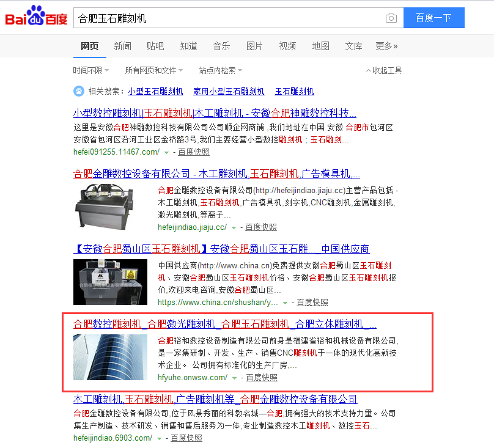Click the paw icon beside 相关搜索
This screenshot has width=494, height=448.
(x=79, y=91)
